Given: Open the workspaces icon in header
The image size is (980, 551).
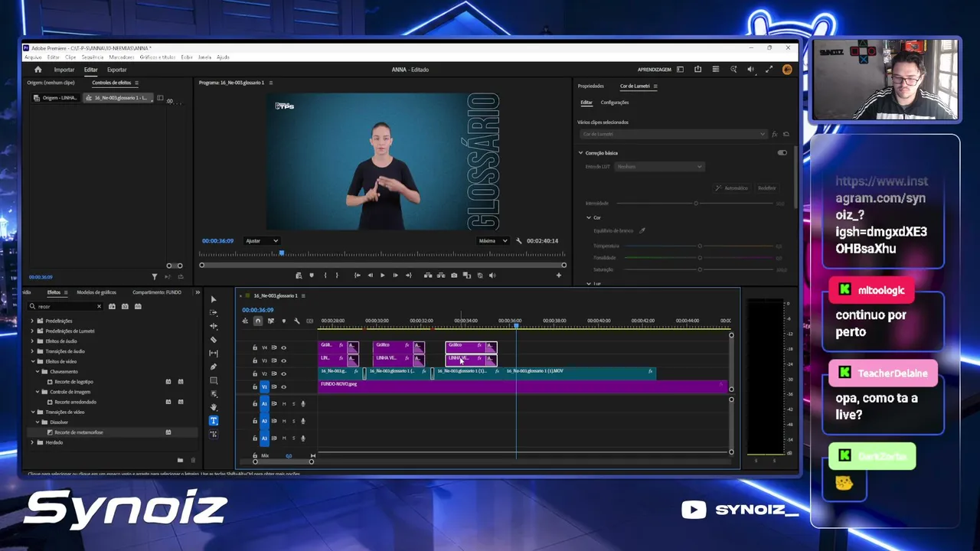Looking at the screenshot, I should click(x=680, y=70).
